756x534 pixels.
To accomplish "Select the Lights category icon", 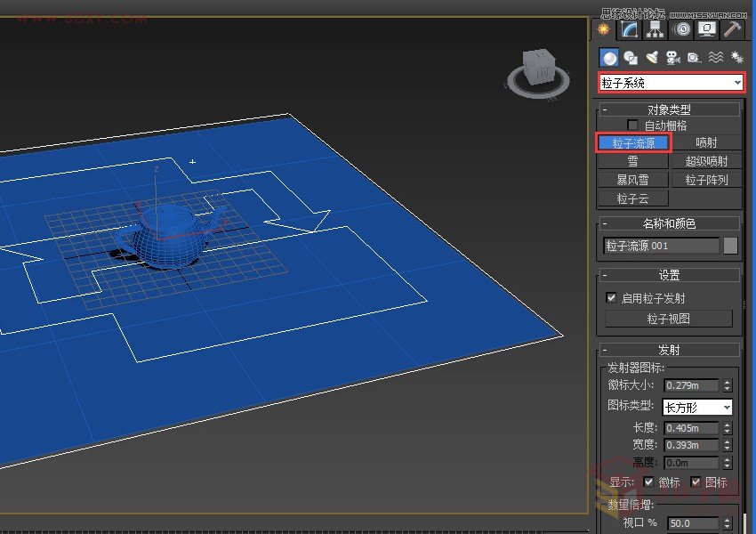I will [653, 57].
